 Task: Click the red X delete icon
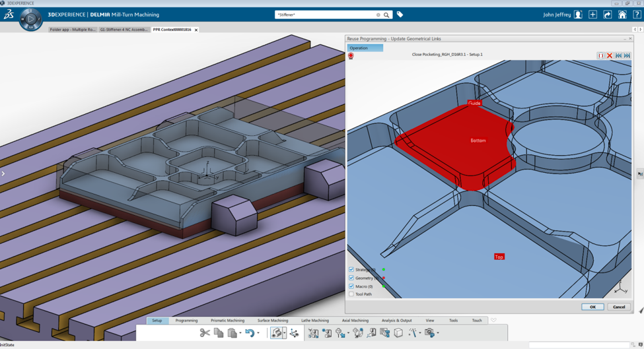click(610, 55)
